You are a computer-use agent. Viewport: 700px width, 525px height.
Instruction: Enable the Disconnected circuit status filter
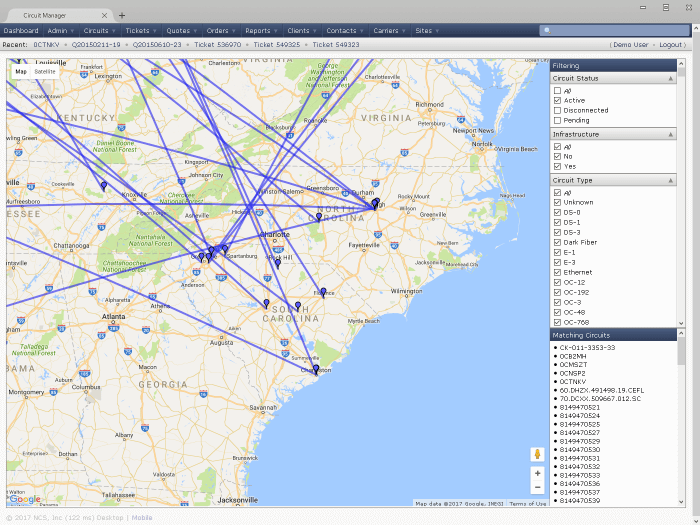557,110
